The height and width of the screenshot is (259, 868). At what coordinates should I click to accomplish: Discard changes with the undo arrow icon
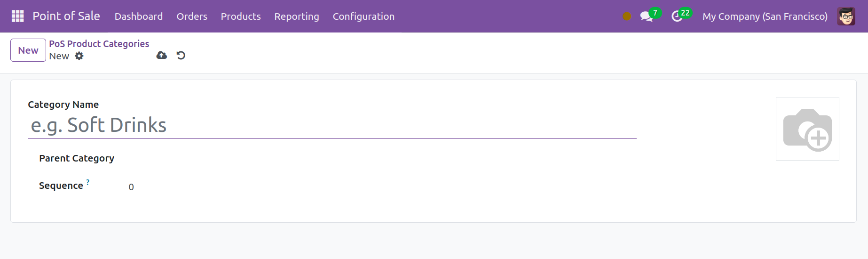click(x=181, y=56)
